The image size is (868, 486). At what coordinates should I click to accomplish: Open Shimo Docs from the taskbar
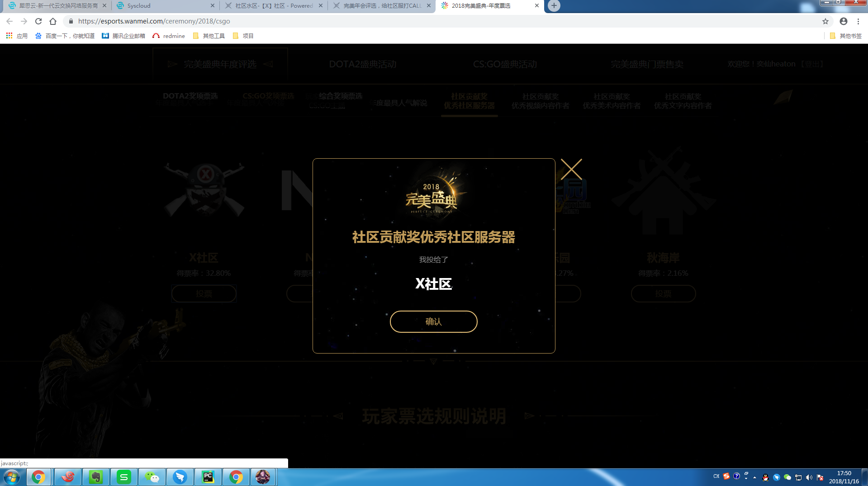click(123, 477)
